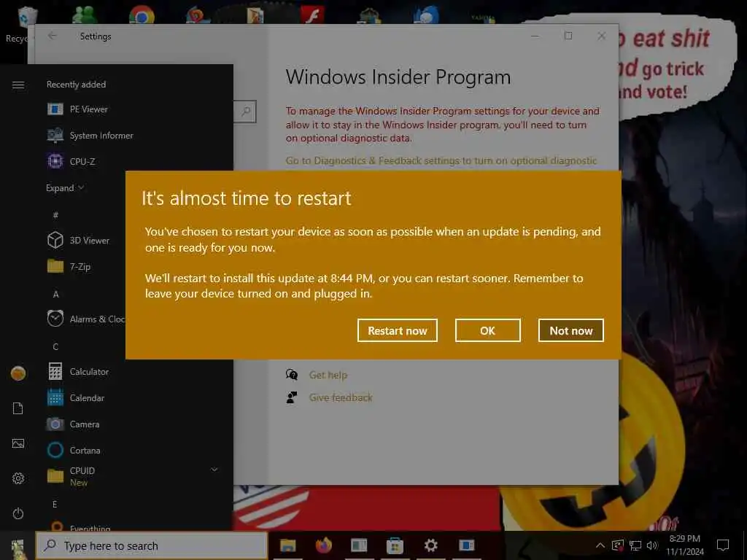Open Microsoft Store from taskbar

tap(395, 545)
